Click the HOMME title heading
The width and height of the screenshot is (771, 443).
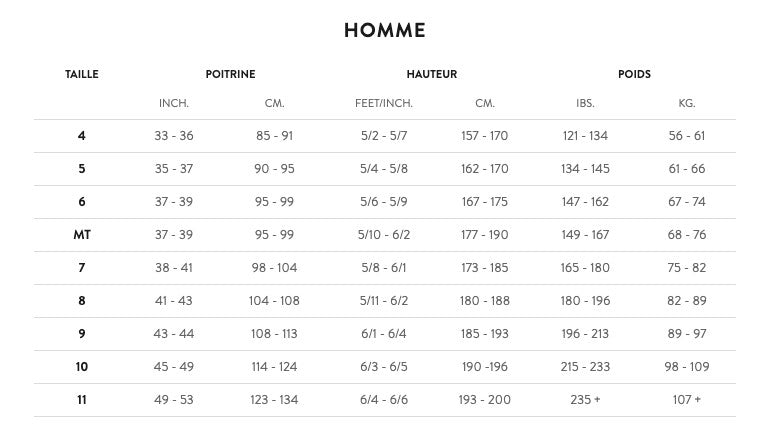click(385, 31)
